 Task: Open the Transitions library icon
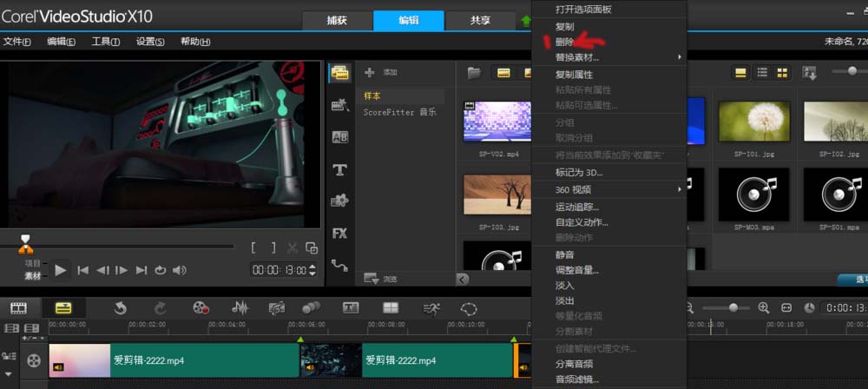[x=340, y=105]
